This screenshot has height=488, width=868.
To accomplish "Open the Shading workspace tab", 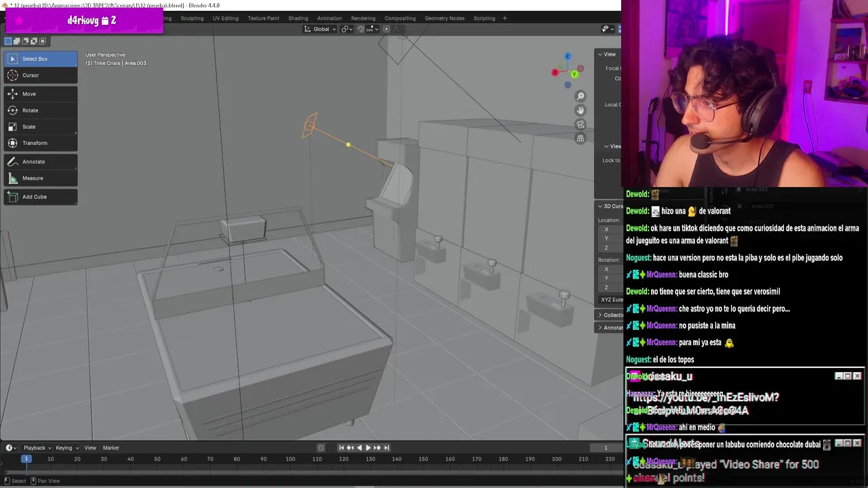I will coord(298,18).
